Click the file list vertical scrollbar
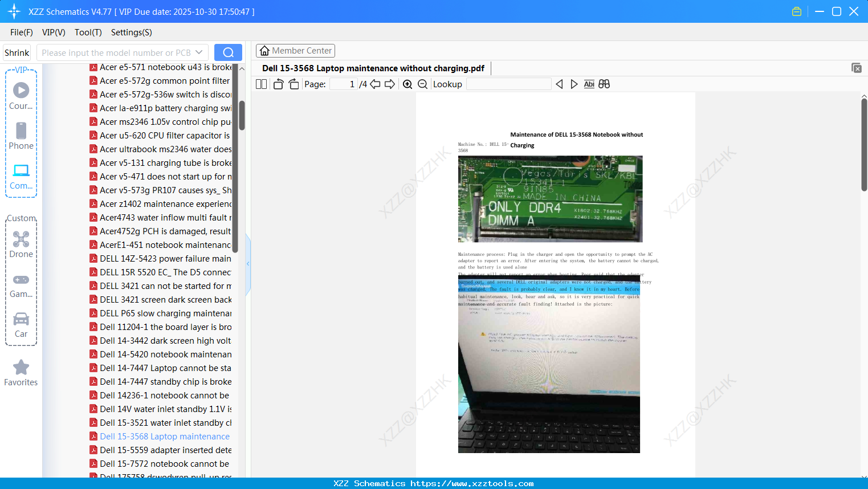This screenshot has height=489, width=868. [x=242, y=116]
